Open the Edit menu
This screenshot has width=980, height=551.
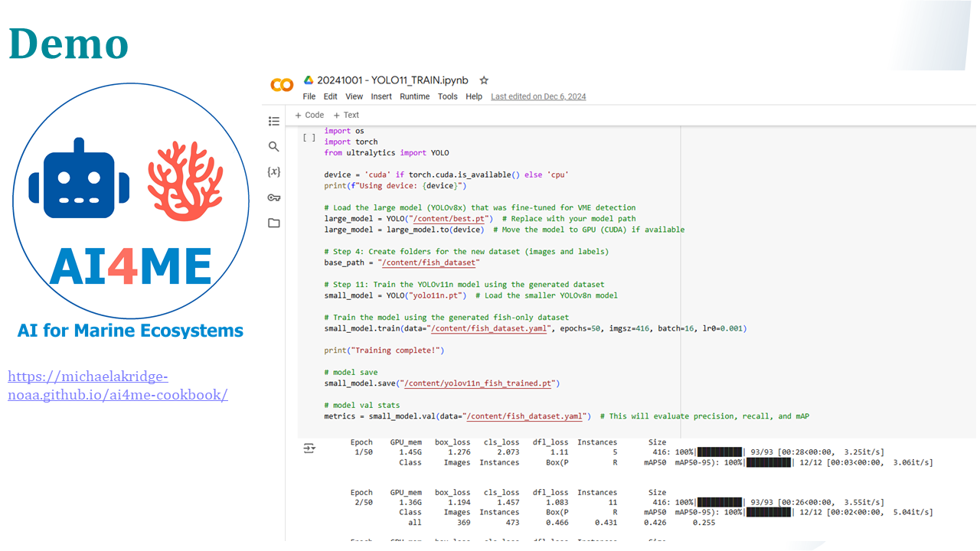[330, 96]
